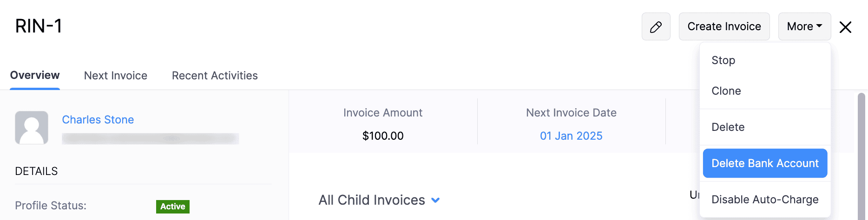868x220 pixels.
Task: Click the Create Invoice button
Action: click(x=724, y=27)
